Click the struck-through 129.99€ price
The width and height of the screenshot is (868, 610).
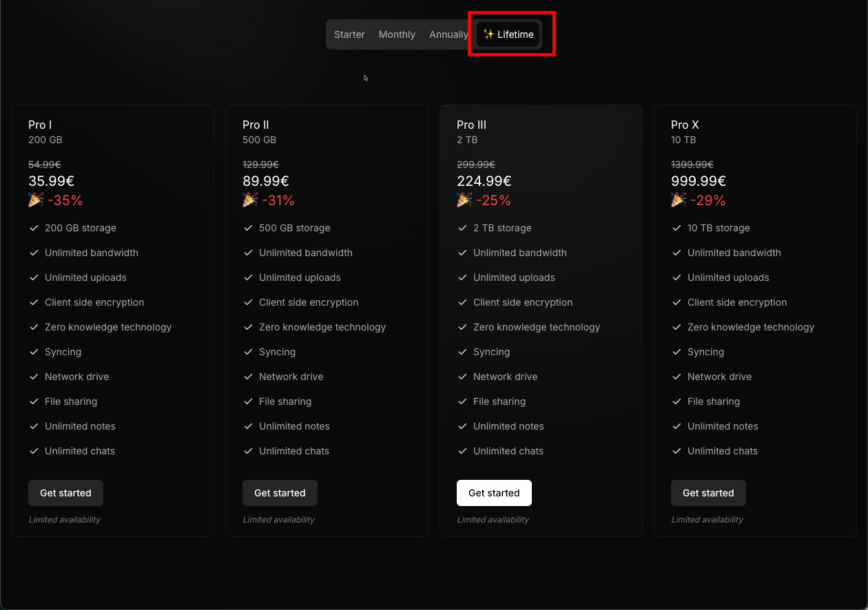260,165
